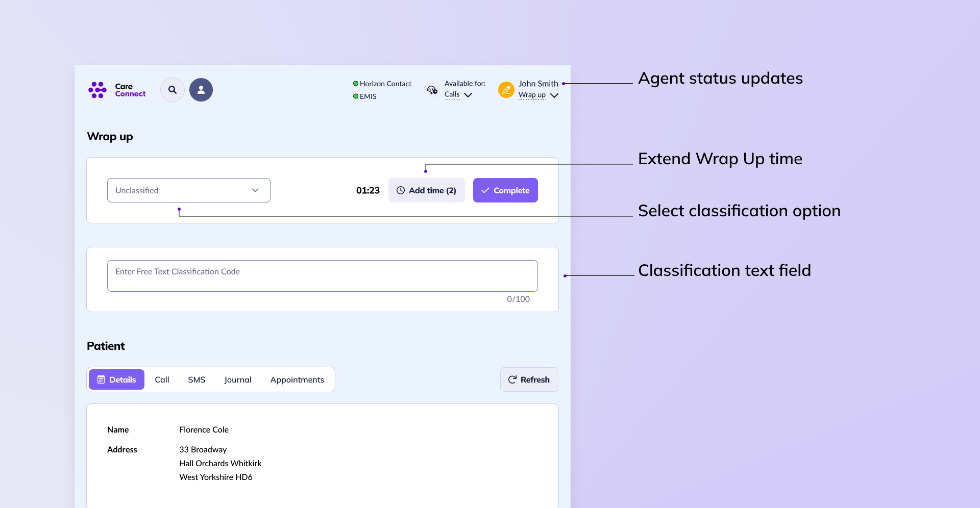Click the free text classification code field
Image resolution: width=980 pixels, height=508 pixels.
pyautogui.click(x=323, y=276)
